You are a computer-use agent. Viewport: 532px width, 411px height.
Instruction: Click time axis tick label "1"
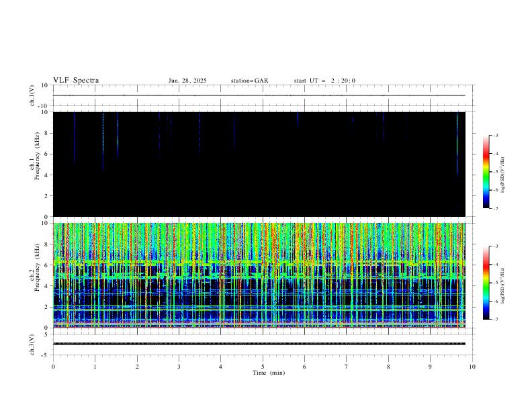click(x=95, y=367)
